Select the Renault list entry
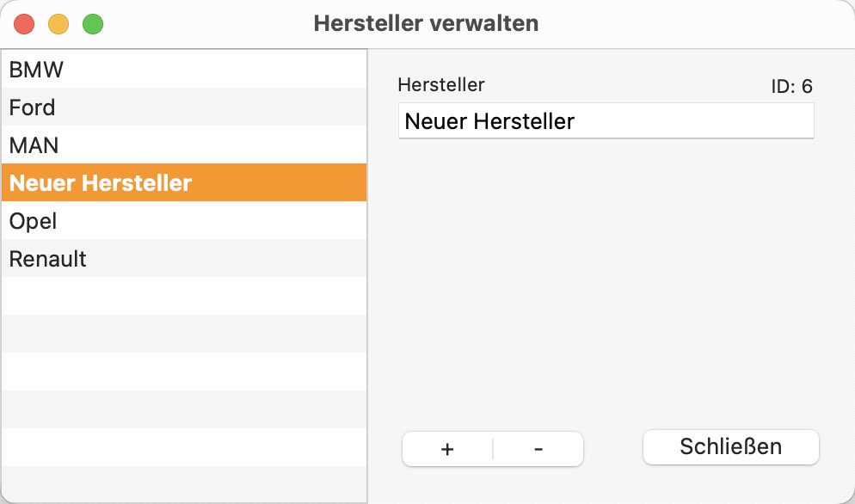 184,258
